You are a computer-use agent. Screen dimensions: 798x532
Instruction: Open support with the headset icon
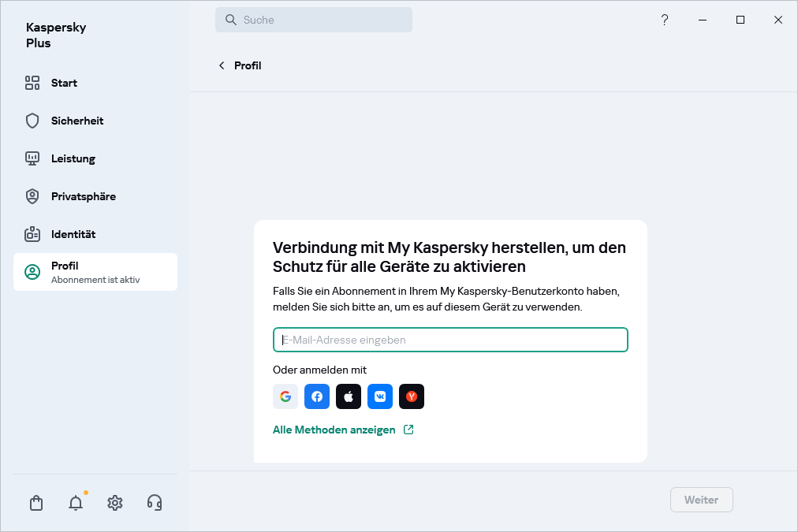(x=154, y=502)
